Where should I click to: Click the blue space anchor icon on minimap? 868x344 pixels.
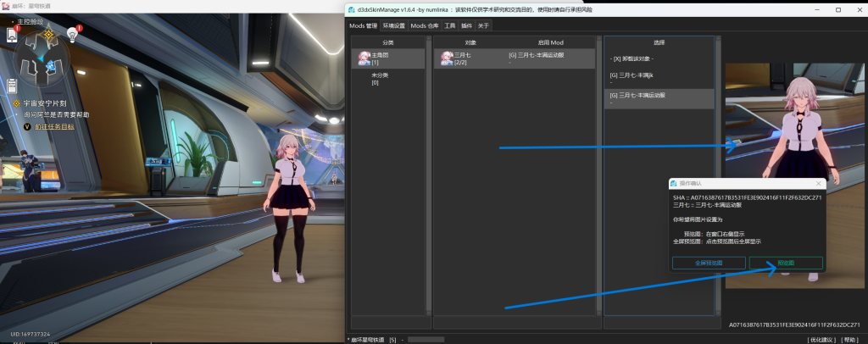pyautogui.click(x=53, y=65)
